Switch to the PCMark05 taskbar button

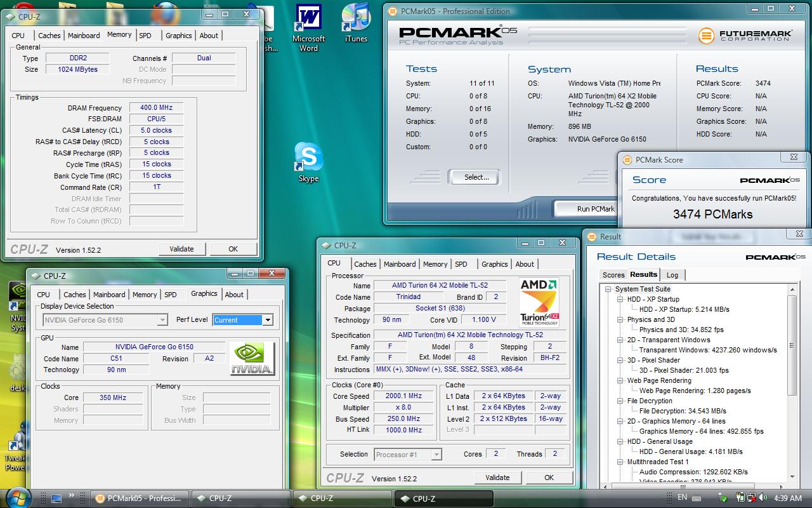click(139, 498)
